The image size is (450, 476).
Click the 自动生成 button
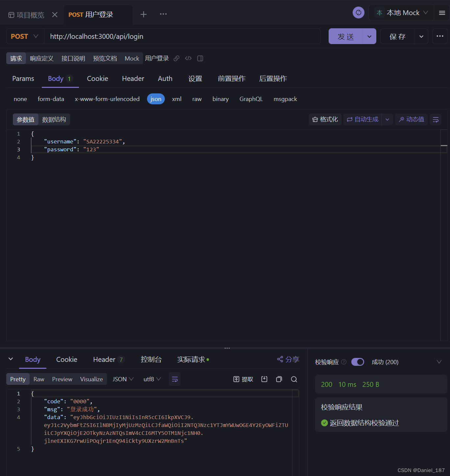tap(362, 119)
